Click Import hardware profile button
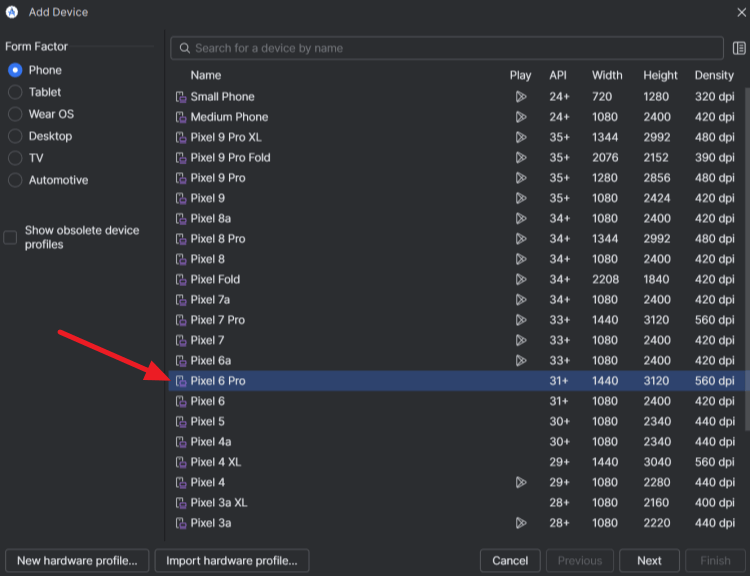 [232, 561]
